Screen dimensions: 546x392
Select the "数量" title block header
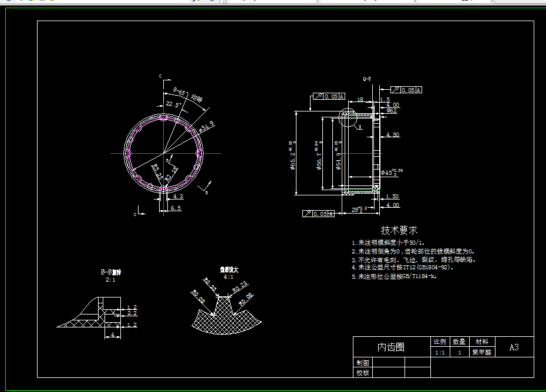[459, 342]
